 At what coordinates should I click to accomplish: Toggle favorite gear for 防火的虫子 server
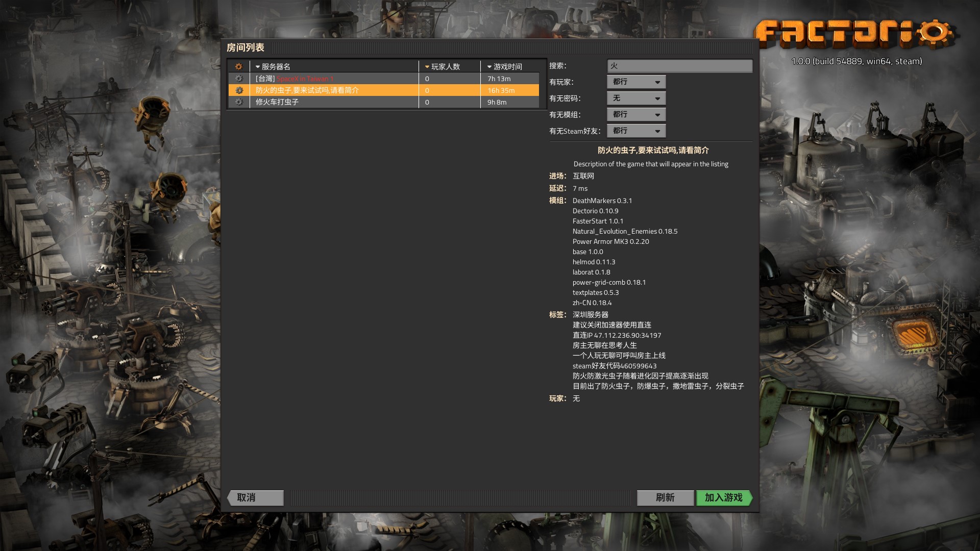point(238,90)
